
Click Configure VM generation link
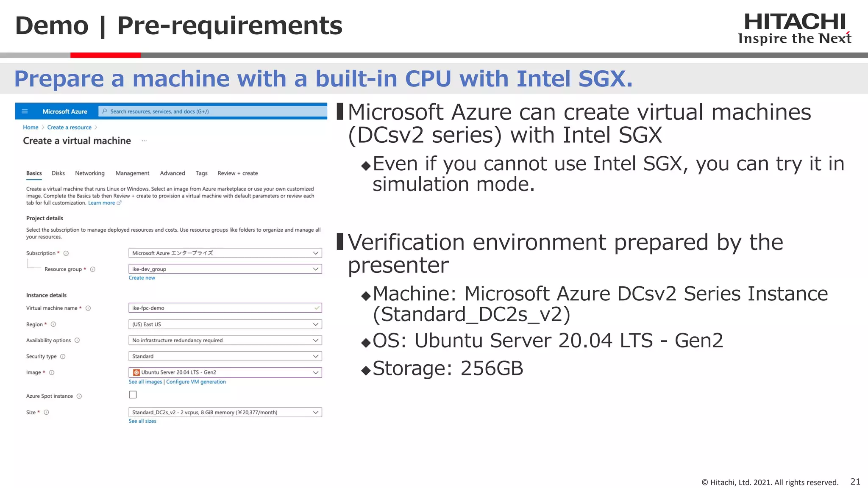pyautogui.click(x=196, y=382)
